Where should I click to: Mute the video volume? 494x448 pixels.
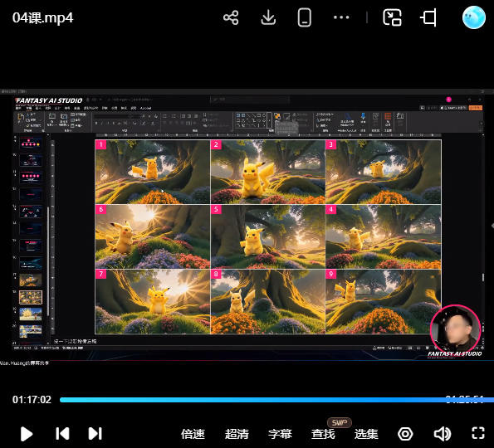pyautogui.click(x=443, y=434)
